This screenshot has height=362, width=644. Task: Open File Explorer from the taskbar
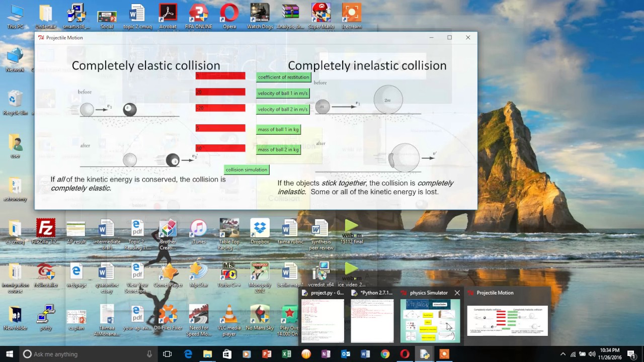pyautogui.click(x=207, y=354)
